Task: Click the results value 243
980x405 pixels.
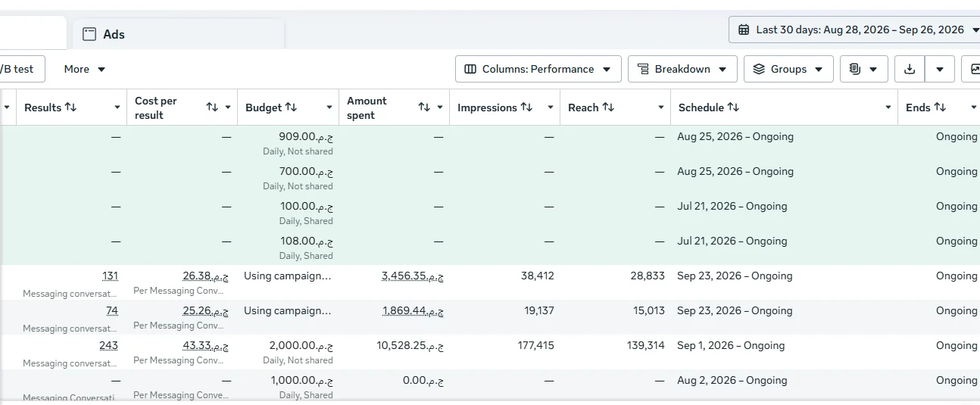Action: click(x=108, y=345)
